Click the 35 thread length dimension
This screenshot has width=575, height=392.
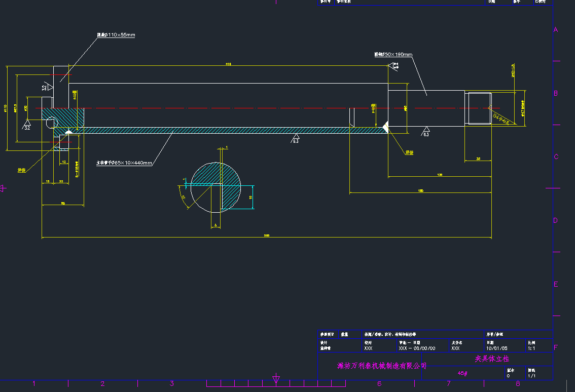(x=478, y=159)
